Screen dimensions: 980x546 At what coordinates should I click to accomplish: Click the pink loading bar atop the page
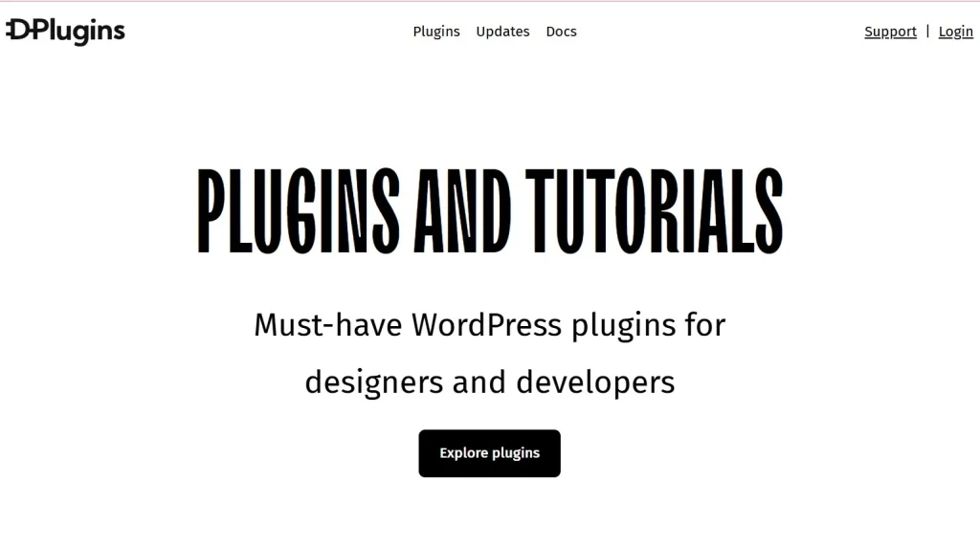[x=490, y=1]
